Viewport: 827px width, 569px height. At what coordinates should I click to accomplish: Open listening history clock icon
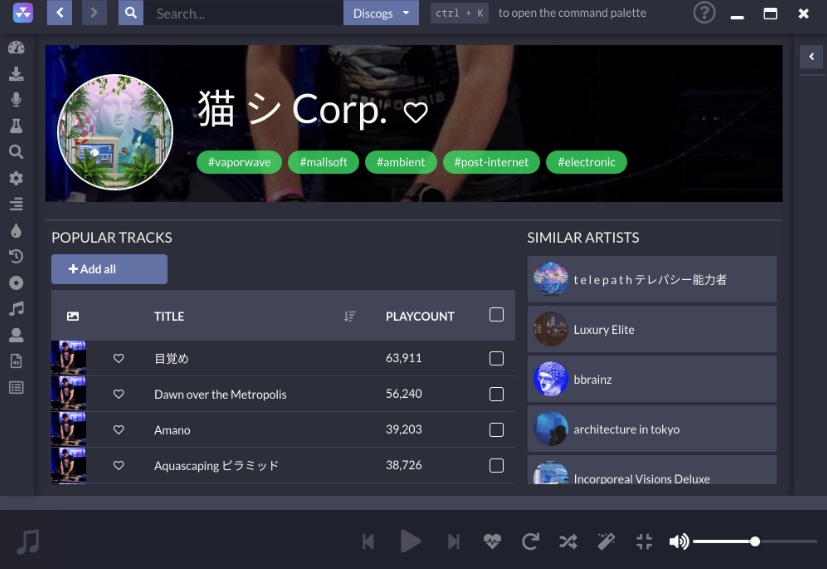16,257
